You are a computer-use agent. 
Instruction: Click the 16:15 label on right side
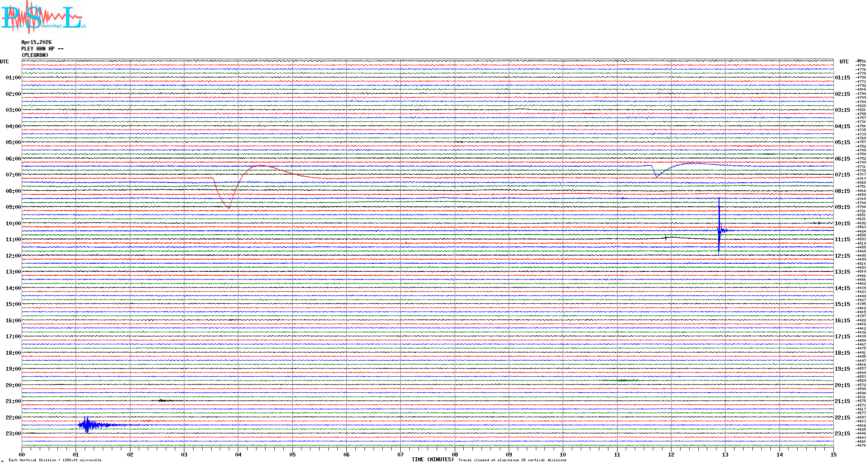[x=842, y=321]
